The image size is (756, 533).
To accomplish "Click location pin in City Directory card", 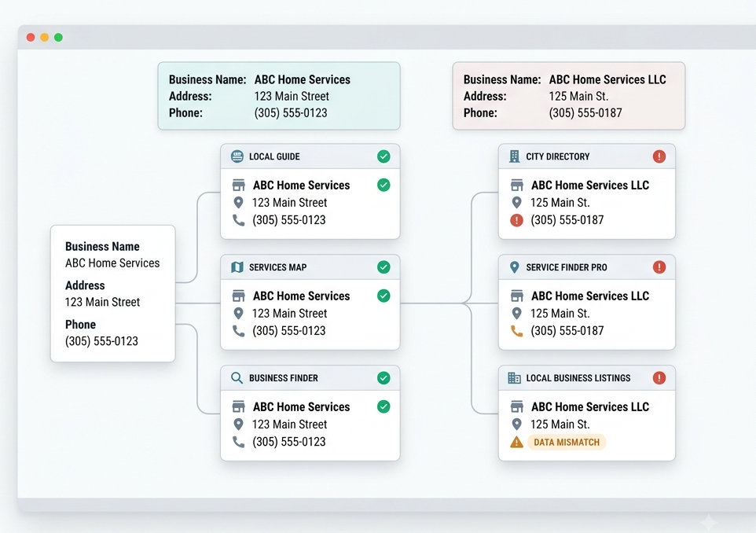I will coord(517,203).
